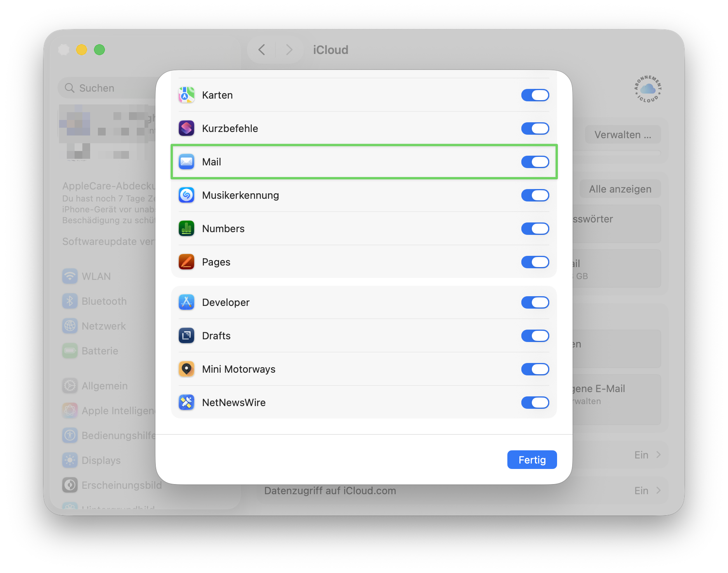Click the Alle anzeigen button
Image resolution: width=728 pixels, height=573 pixels.
point(620,189)
